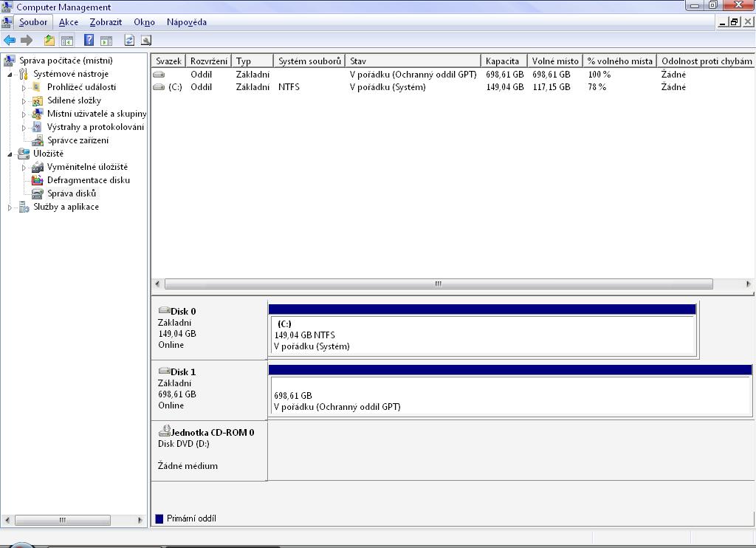This screenshot has width=756, height=548.
Task: Click the Místní uživatelé a skupiny icon
Action: pos(37,114)
